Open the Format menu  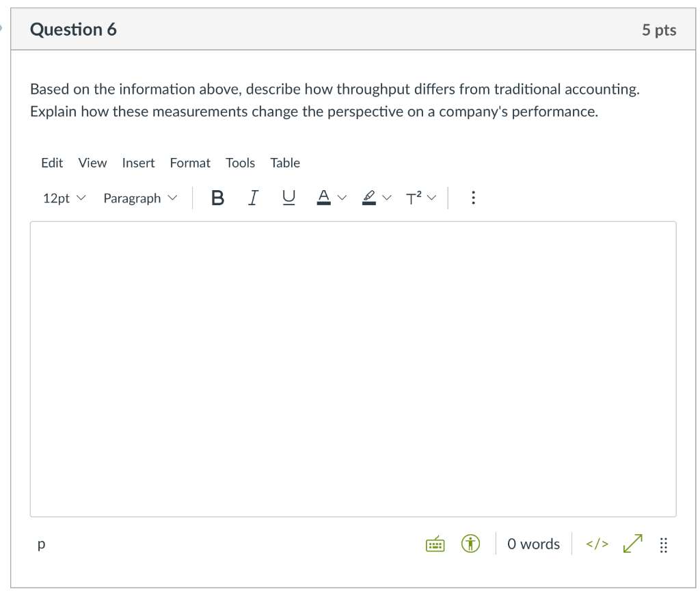point(190,163)
